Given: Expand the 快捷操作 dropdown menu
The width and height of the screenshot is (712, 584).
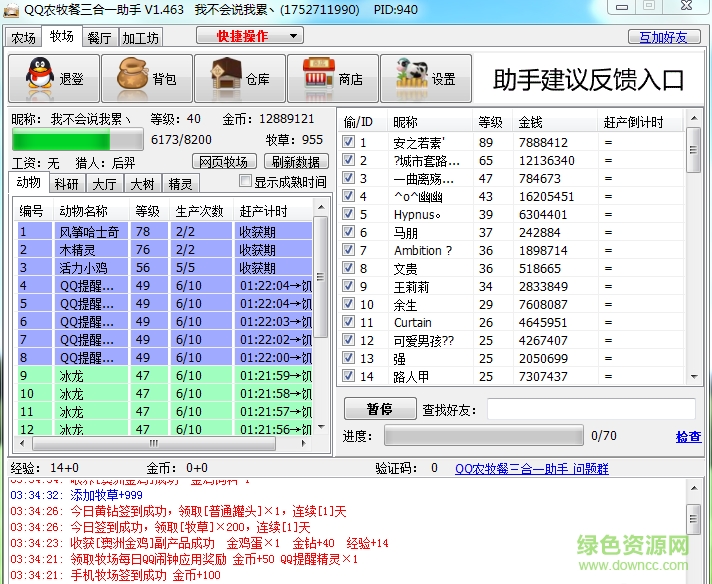Looking at the screenshot, I should coord(249,36).
